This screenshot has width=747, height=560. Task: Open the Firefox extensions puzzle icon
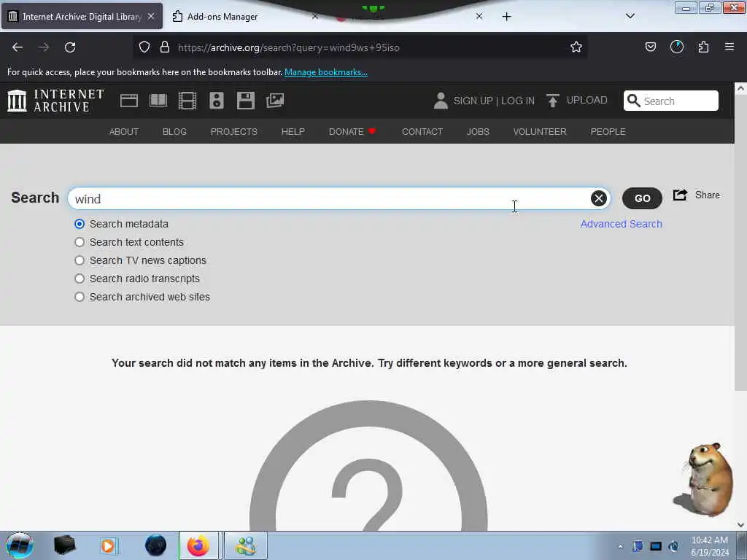(x=703, y=47)
